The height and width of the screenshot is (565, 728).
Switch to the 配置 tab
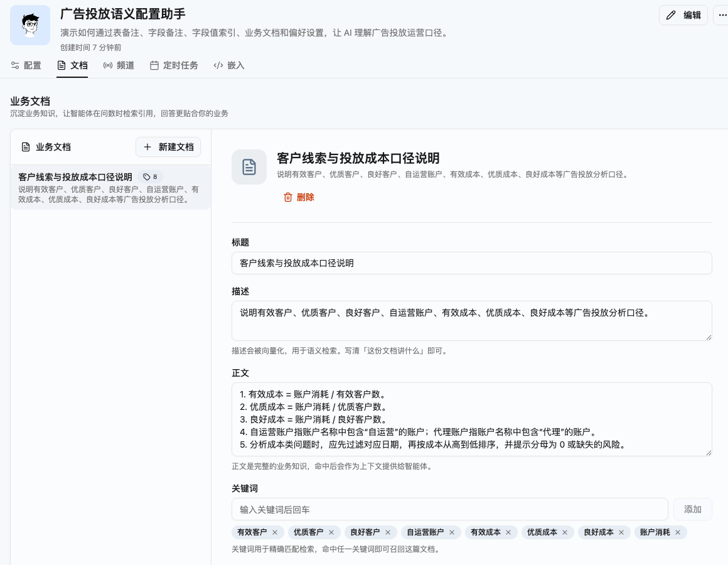pos(26,65)
